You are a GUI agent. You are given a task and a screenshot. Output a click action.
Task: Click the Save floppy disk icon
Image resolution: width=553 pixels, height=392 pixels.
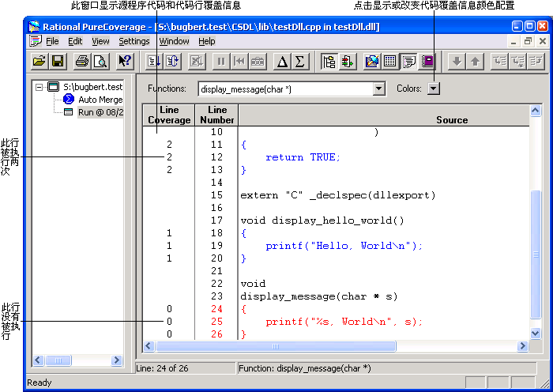(x=58, y=62)
